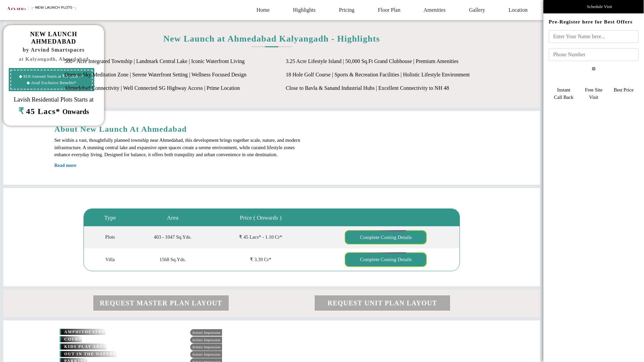Select the Court gallery label

(x=71, y=339)
